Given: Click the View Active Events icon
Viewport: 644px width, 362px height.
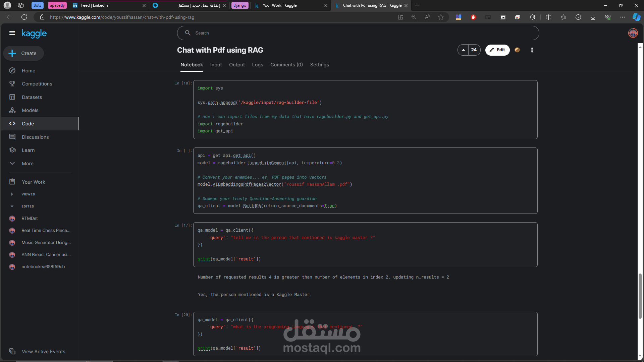Looking at the screenshot, I should [12, 351].
